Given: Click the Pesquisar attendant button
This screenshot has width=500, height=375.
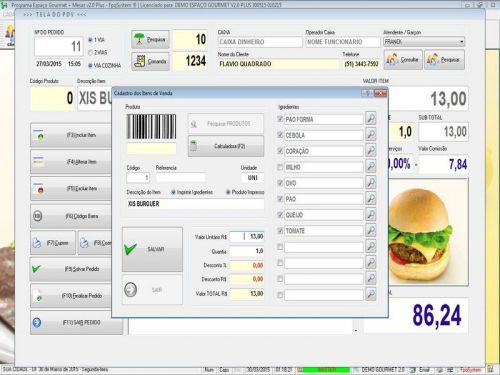Looking at the screenshot, I should click(x=444, y=60).
